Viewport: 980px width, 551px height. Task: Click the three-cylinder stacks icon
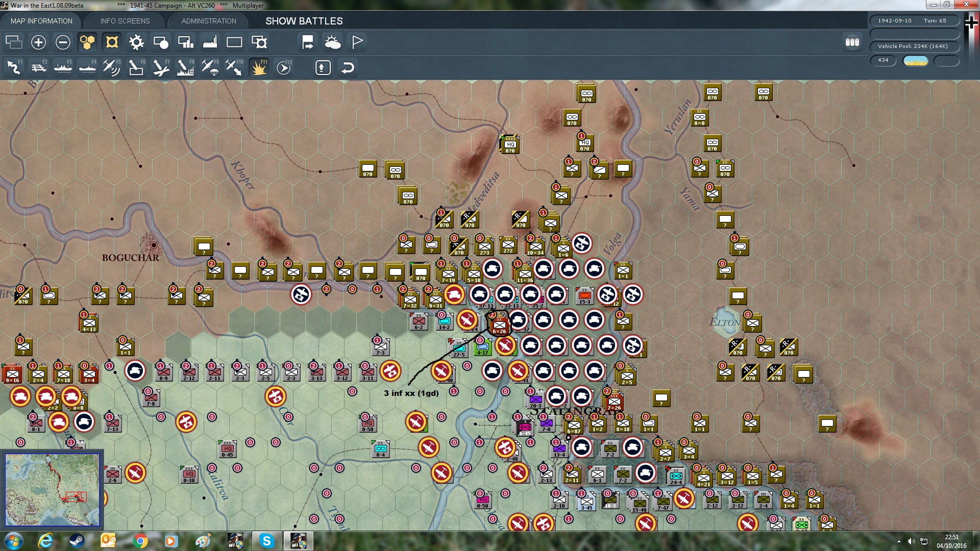click(x=852, y=42)
